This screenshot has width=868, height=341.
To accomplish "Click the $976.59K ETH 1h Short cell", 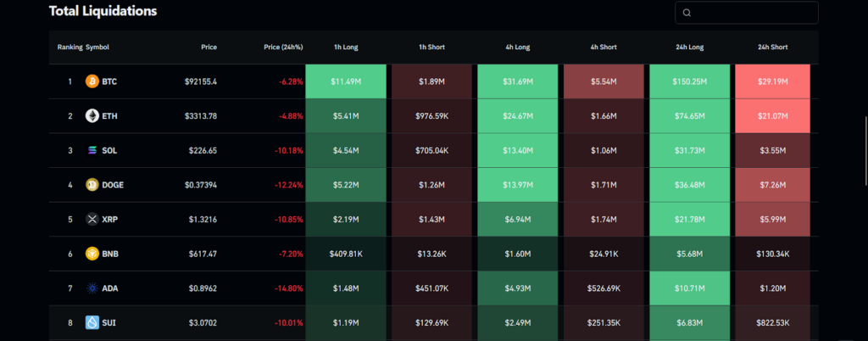I will point(431,115).
